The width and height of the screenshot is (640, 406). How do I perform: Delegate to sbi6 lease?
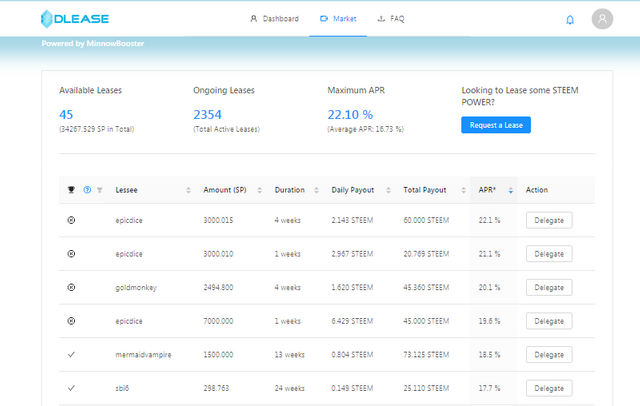(549, 388)
